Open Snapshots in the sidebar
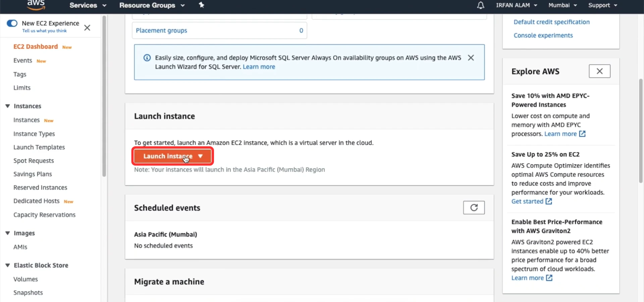Image resolution: width=644 pixels, height=302 pixels. pos(28,293)
